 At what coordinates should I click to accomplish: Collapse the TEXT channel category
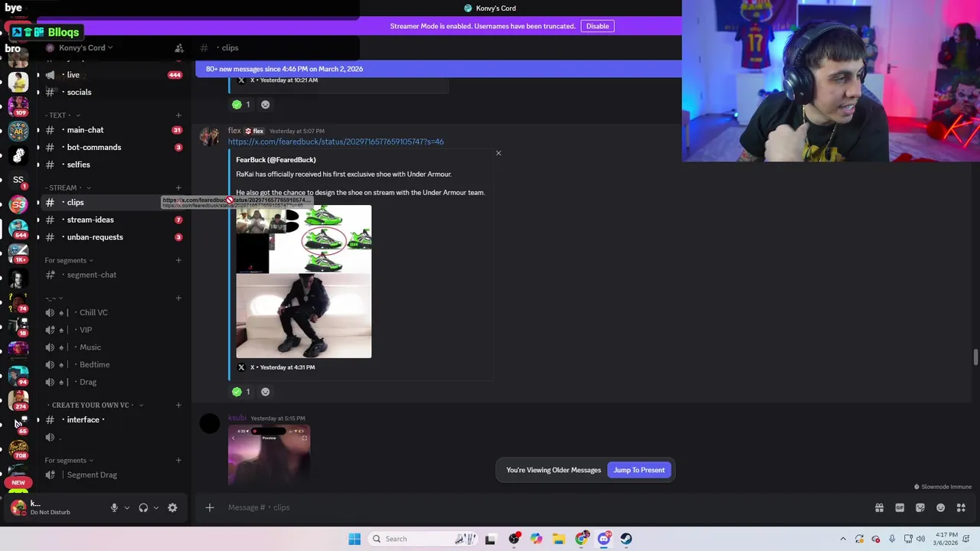click(62, 116)
